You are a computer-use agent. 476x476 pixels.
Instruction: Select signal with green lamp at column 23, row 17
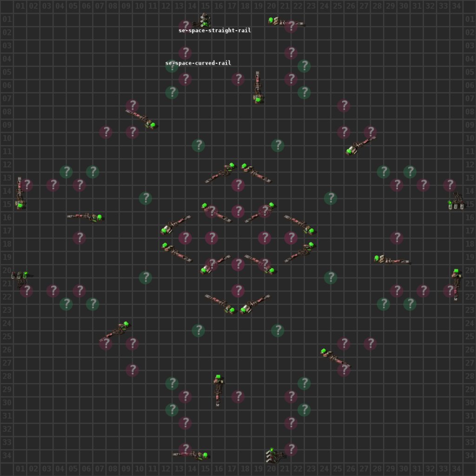(300, 225)
